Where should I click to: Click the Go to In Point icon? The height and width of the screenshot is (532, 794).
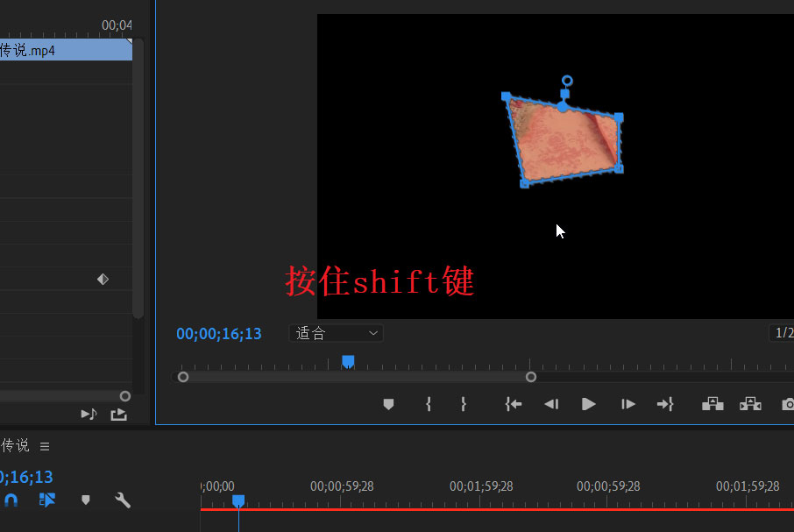click(x=514, y=404)
